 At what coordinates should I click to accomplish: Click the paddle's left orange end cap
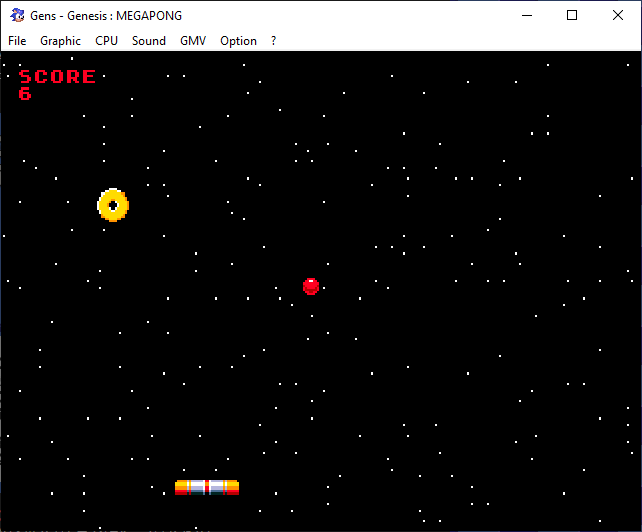(x=182, y=488)
